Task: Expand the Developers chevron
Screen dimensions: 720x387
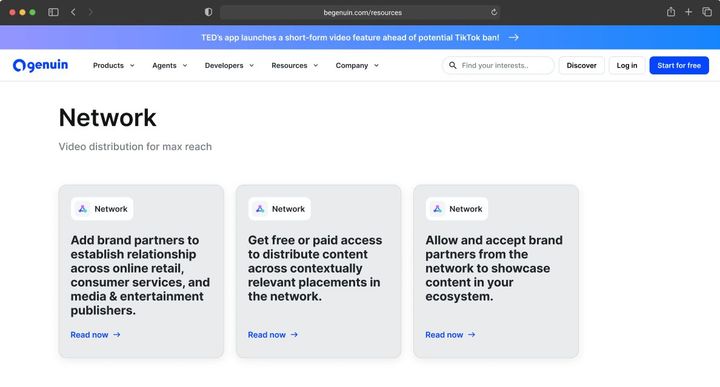Action: point(252,66)
